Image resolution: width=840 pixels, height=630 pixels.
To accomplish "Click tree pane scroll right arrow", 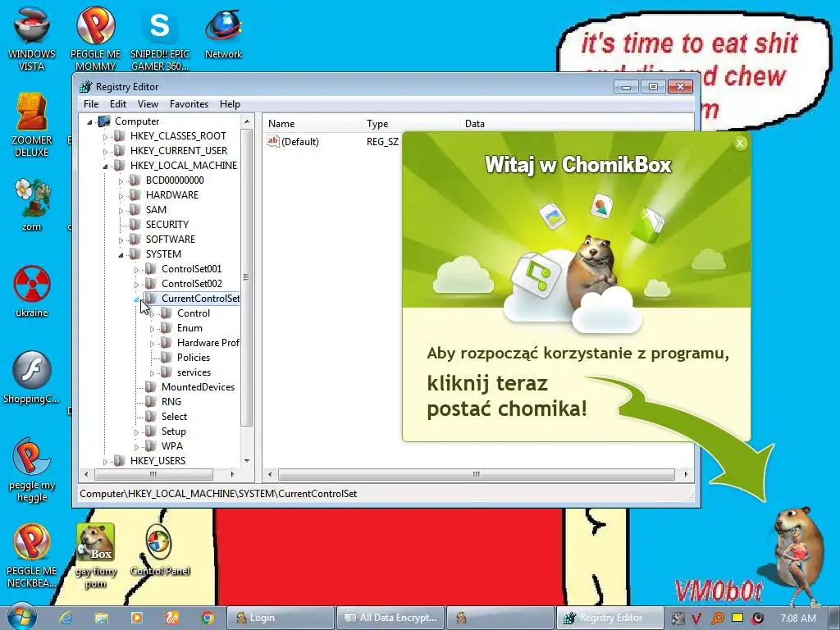I will (232, 474).
